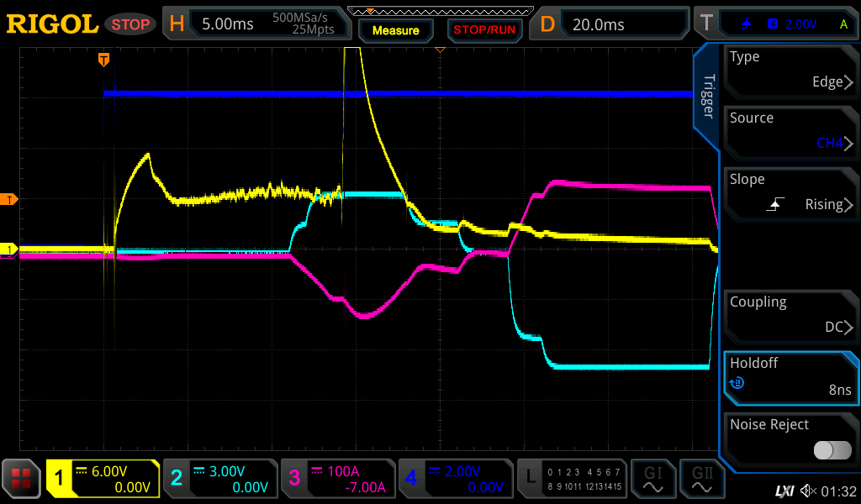Open the function navigation grid icon
The width and height of the screenshot is (861, 504).
(22, 480)
